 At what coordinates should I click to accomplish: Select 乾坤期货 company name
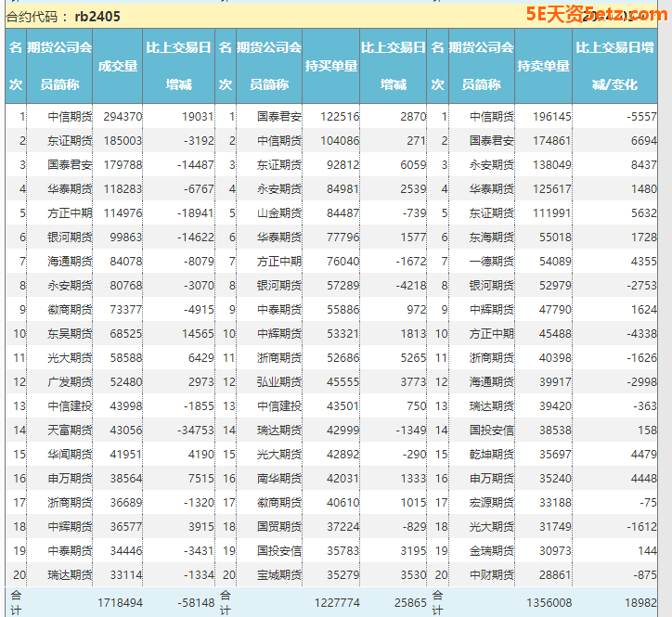coord(491,454)
